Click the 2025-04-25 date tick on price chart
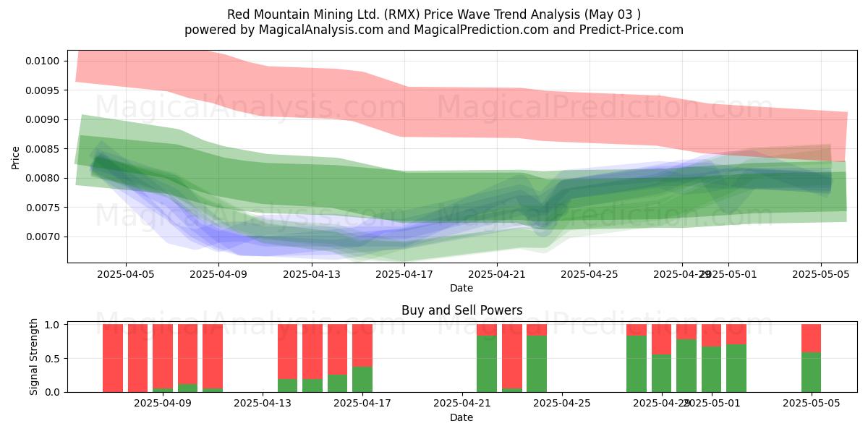Viewport: 868px width, 434px height. pyautogui.click(x=589, y=274)
